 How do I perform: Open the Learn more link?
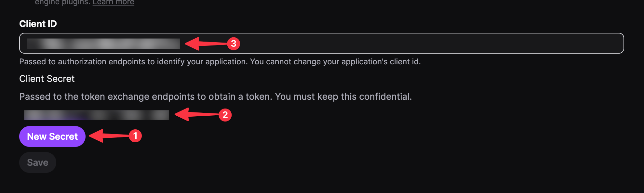click(113, 2)
